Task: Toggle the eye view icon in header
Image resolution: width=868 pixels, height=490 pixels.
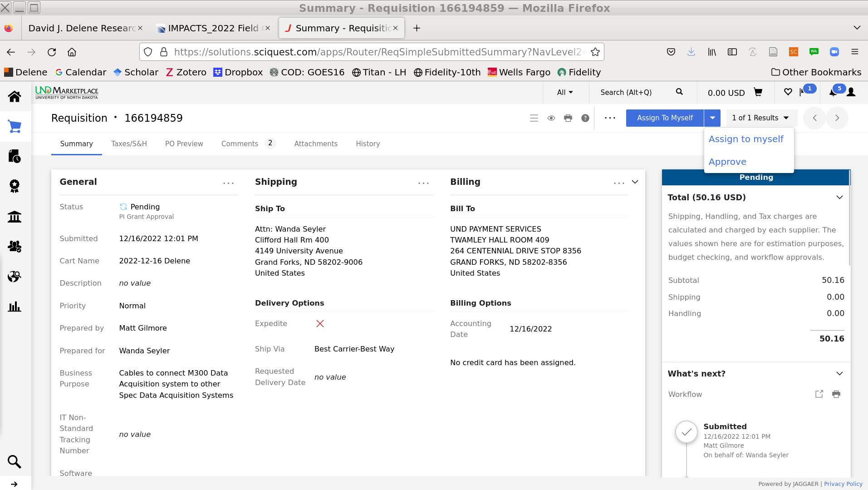Action: tap(551, 118)
